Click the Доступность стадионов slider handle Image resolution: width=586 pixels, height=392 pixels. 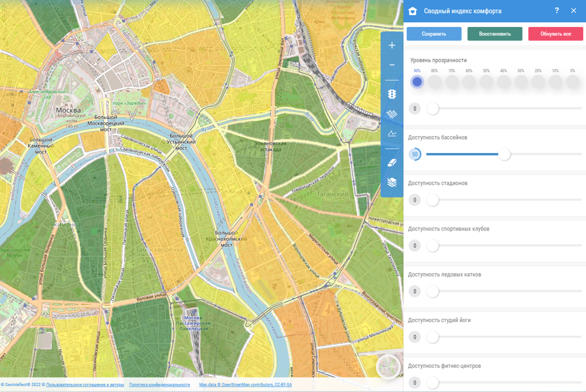pyautogui.click(x=433, y=200)
